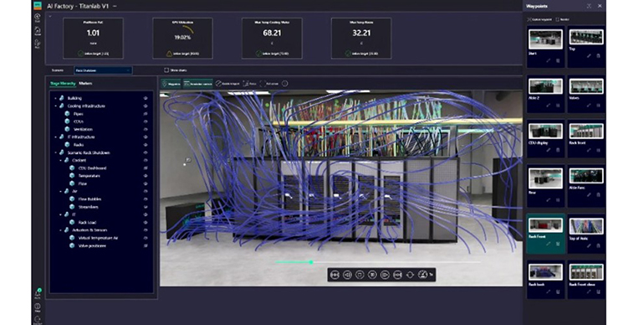Select CDU Dashboard in hierarchy tree
The height and width of the screenshot is (325, 644).
[92, 168]
